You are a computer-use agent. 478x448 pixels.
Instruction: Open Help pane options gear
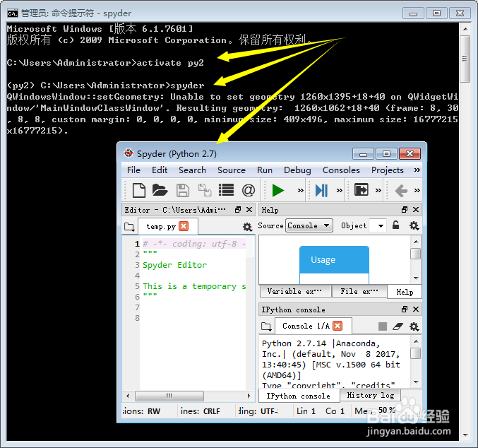[414, 225]
